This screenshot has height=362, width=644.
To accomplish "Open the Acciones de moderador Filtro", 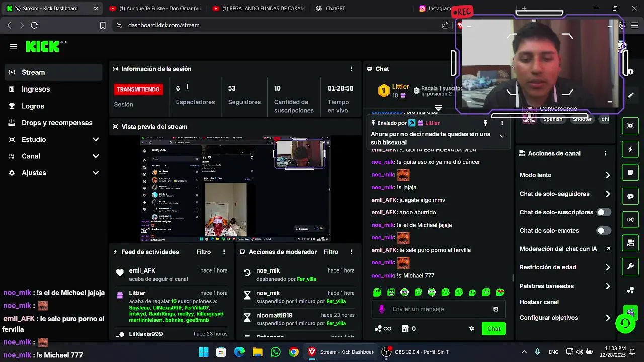I will coord(331,252).
